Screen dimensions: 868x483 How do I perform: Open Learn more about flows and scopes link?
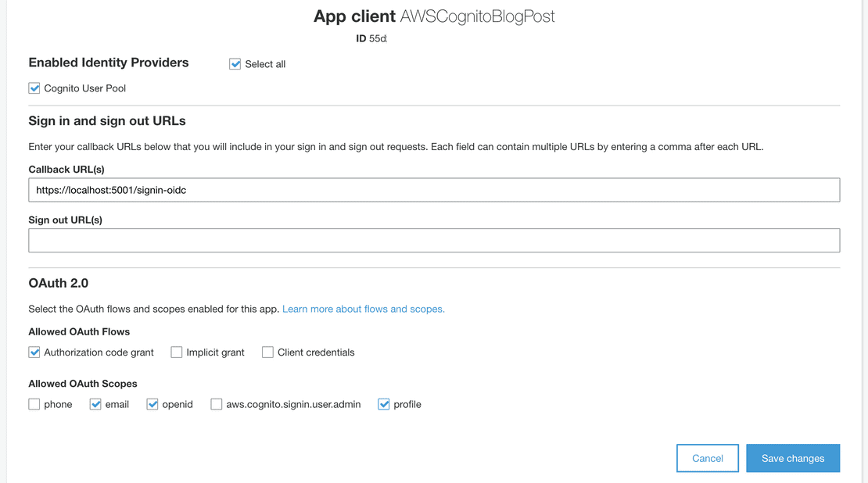[x=363, y=309]
